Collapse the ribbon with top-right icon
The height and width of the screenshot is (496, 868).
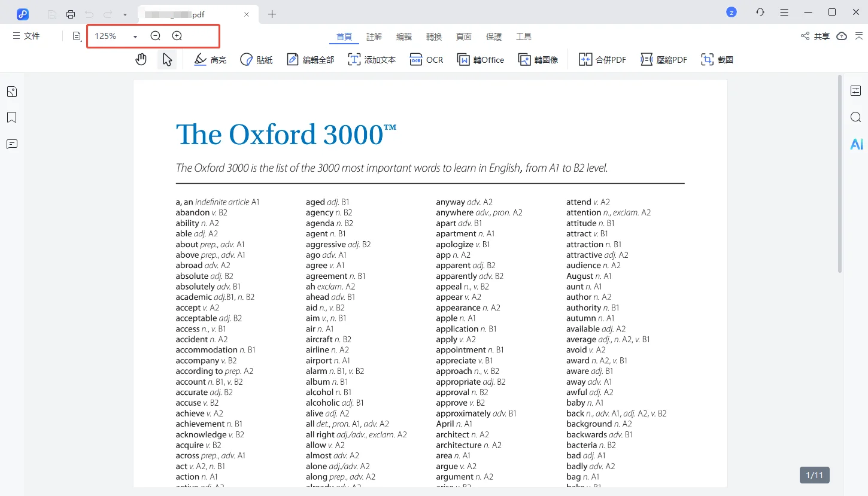858,36
